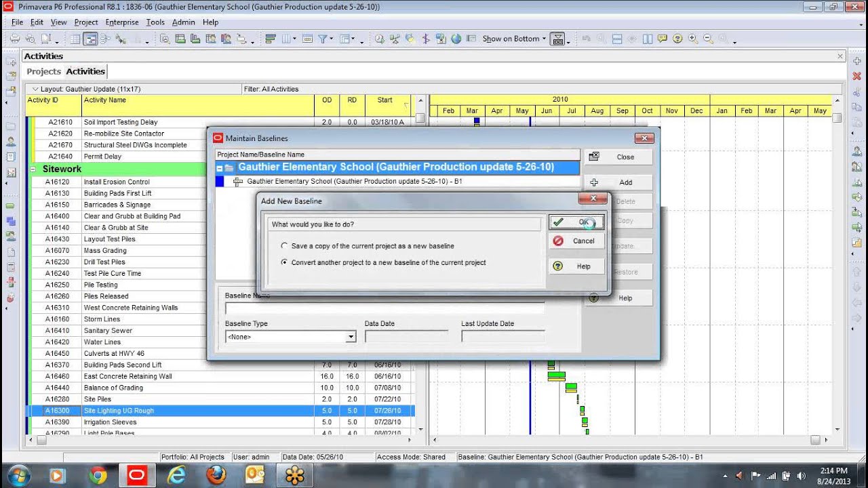Click the Baseline Name input field

pyautogui.click(x=384, y=308)
